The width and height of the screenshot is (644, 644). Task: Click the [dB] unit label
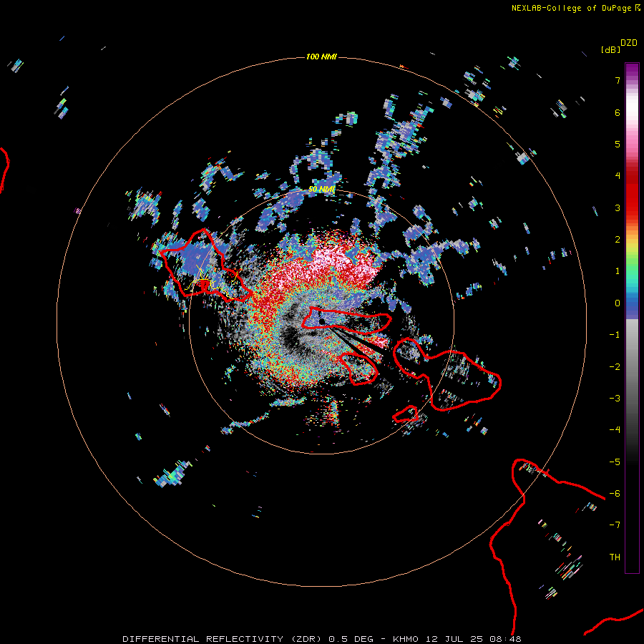pyautogui.click(x=610, y=49)
